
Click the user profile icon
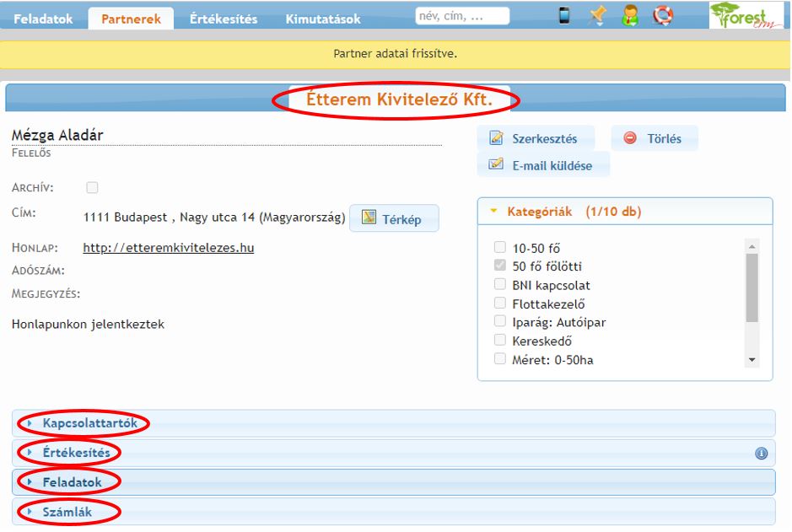(630, 15)
